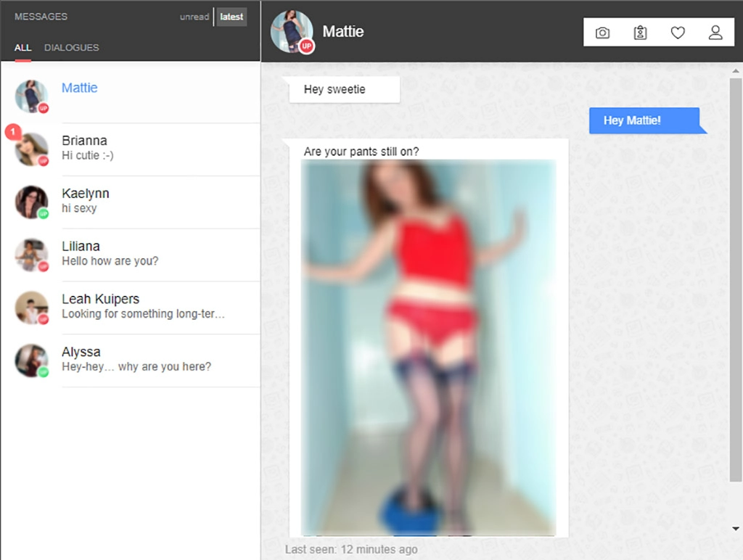The height and width of the screenshot is (560, 743).
Task: Open Brianna's chat from the sidebar
Action: pyautogui.click(x=131, y=148)
